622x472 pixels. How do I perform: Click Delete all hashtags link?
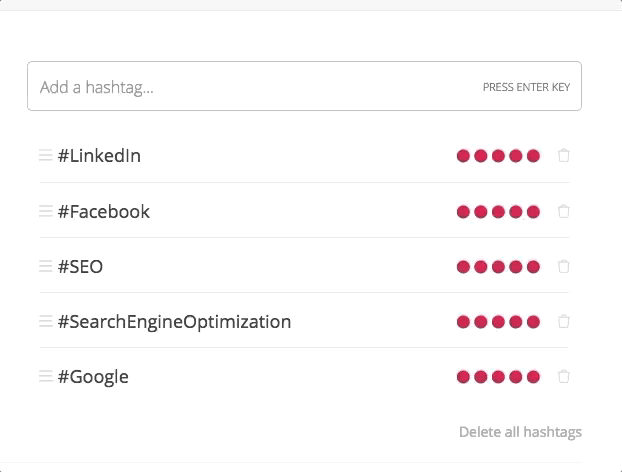click(520, 432)
